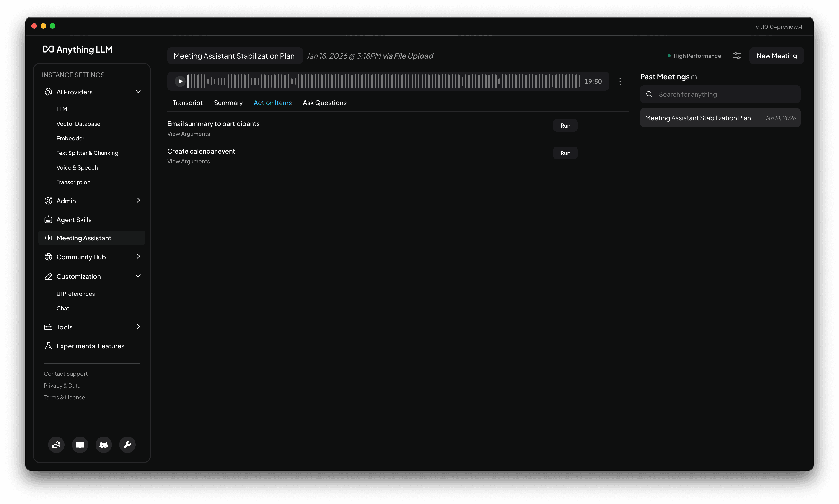Open the documentation book icon
Viewport: 839px width, 504px height.
pos(80,445)
